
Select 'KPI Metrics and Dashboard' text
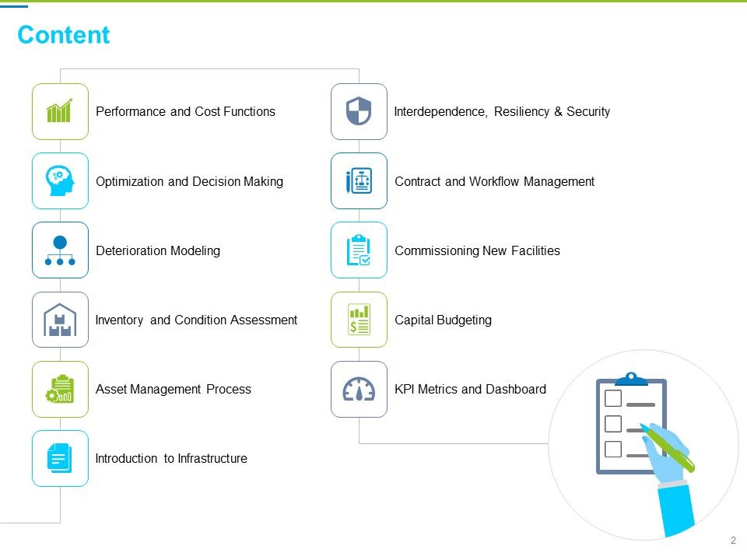pyautogui.click(x=470, y=389)
